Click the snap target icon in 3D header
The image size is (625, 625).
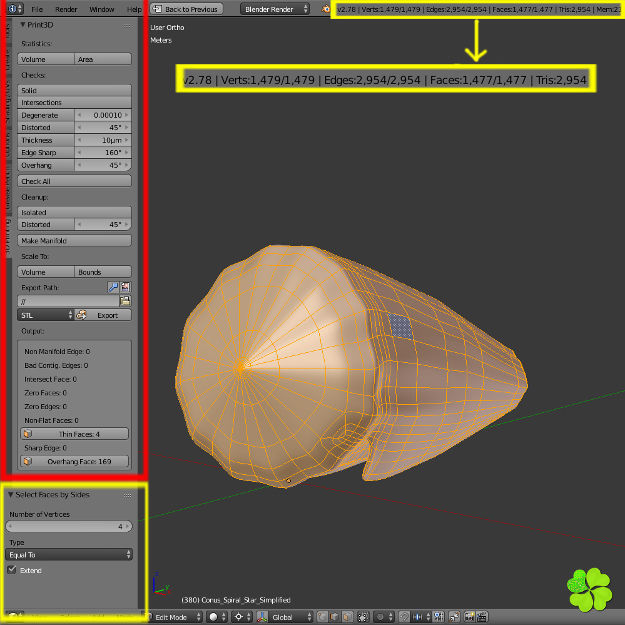click(x=437, y=617)
